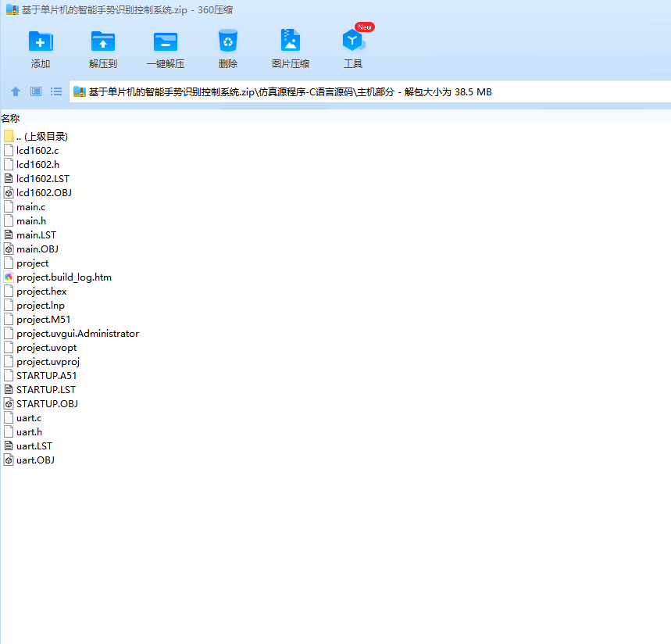The image size is (671, 644).
Task: Switch to the thumbnail view icon
Action: 36,91
